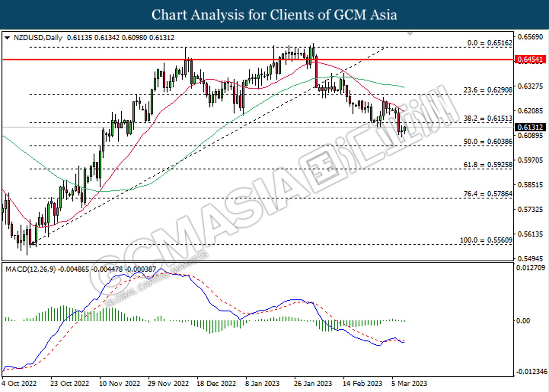The image size is (549, 392).
Task: Open the NZDUSD chart dropdown triangle
Action: pyautogui.click(x=7, y=38)
